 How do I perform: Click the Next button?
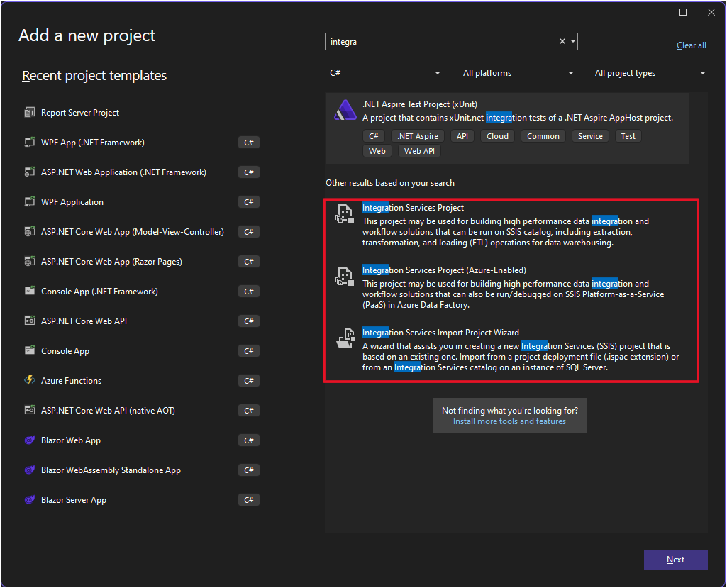tap(675, 560)
